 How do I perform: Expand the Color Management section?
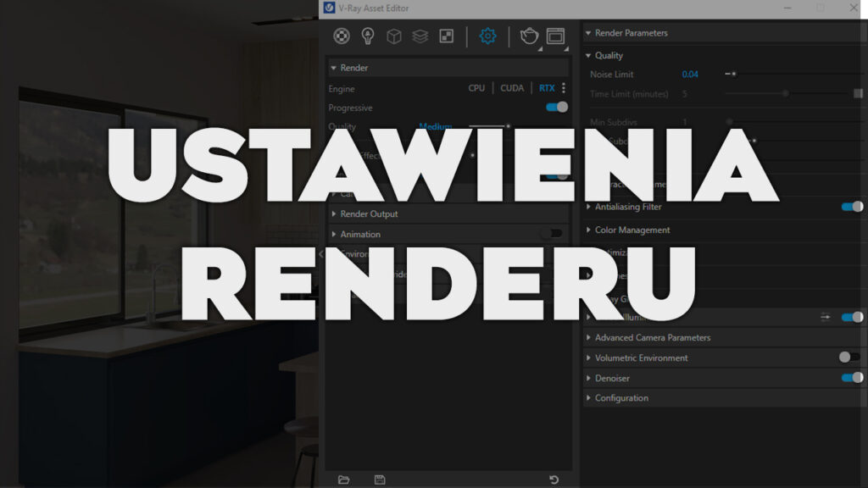point(632,230)
